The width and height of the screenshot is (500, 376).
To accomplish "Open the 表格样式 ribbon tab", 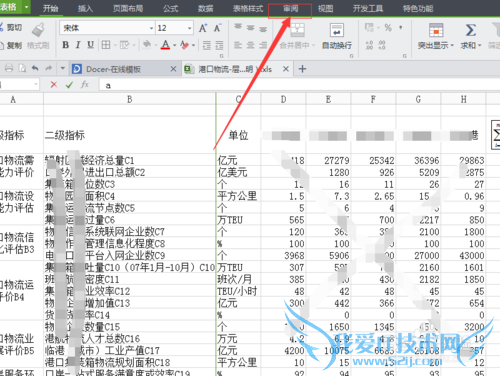I will 248,8.
